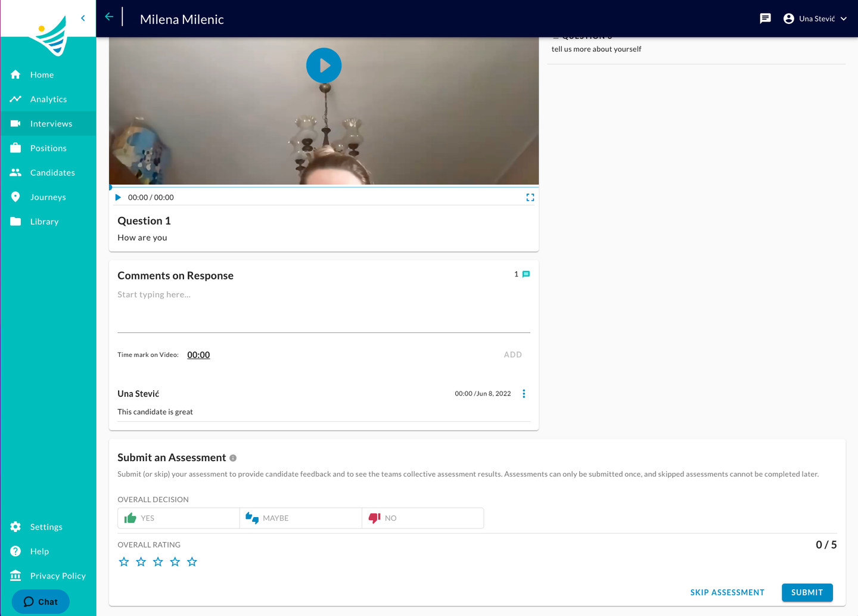Rate two stars overall

141,562
